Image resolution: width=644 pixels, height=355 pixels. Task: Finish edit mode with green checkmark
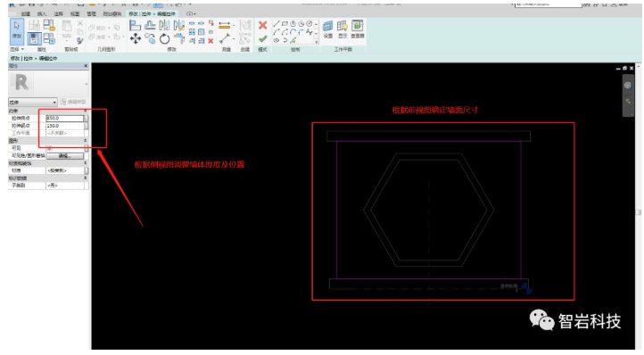pos(262,39)
